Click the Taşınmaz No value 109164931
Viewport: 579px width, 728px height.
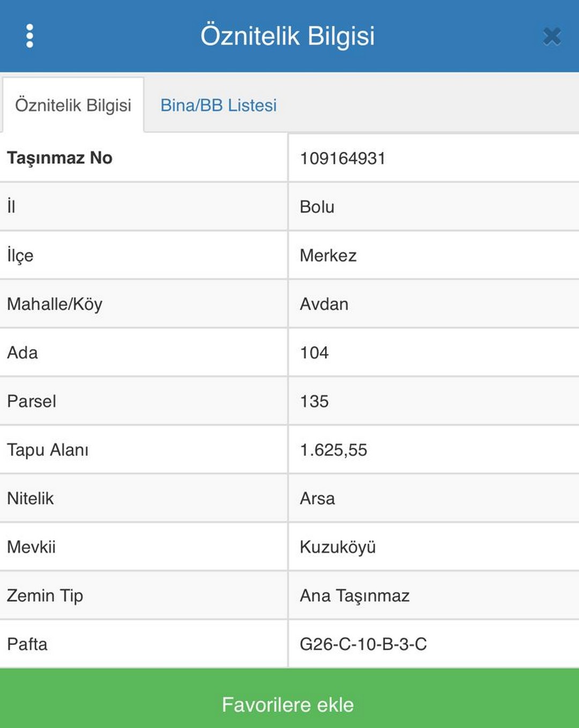(x=343, y=159)
